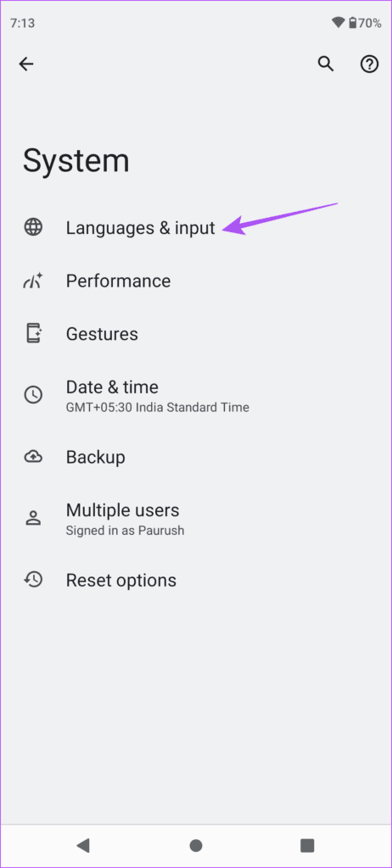Viewport: 392px width, 868px height.
Task: Tap the back arrow icon
Action: tap(26, 64)
